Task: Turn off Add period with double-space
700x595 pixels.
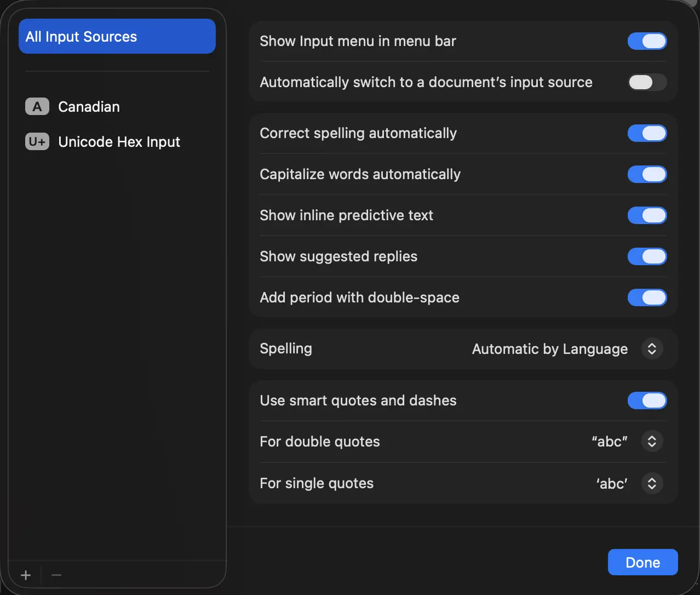Action: (x=647, y=297)
